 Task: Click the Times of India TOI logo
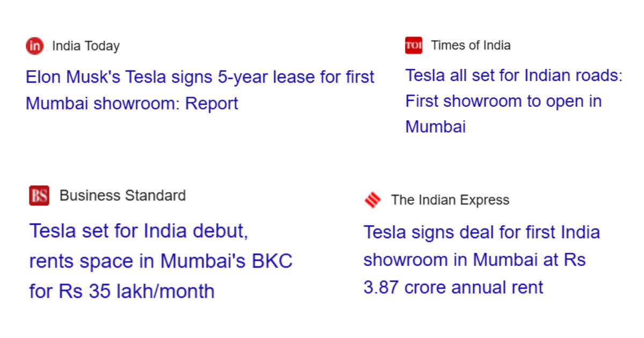coord(414,46)
